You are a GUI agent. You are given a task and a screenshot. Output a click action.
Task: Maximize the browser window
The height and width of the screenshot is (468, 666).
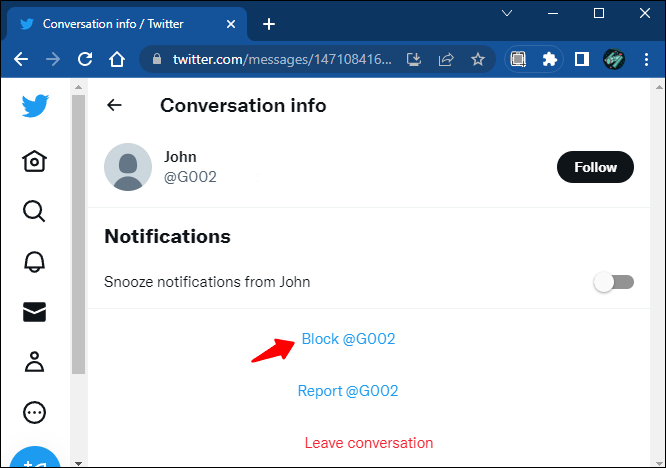(599, 13)
